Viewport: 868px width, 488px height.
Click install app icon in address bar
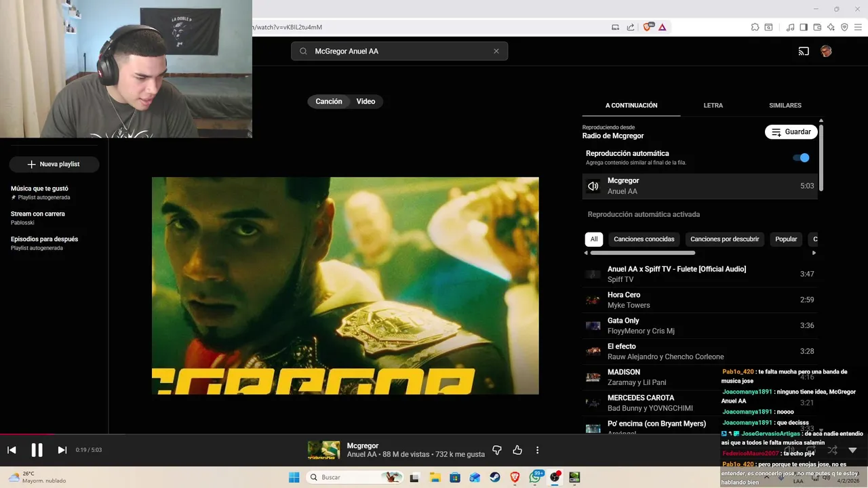[616, 27]
